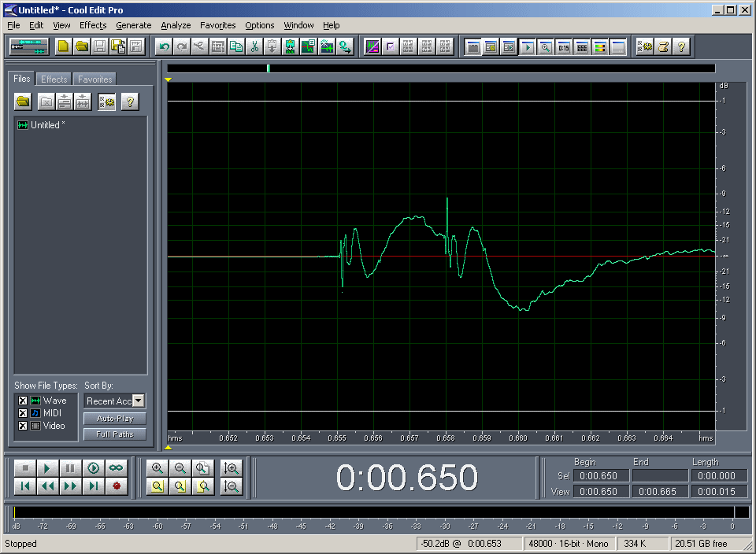Open the Analyze menu
Viewport: 756px width, 554px height.
(x=176, y=25)
